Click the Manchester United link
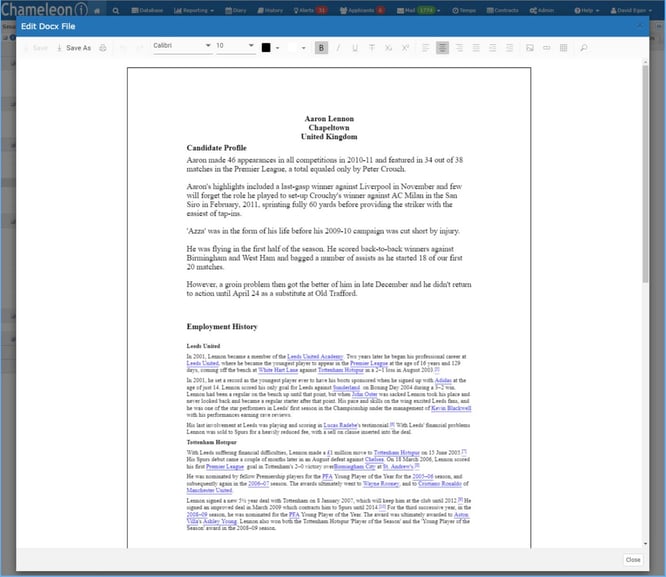 point(209,490)
